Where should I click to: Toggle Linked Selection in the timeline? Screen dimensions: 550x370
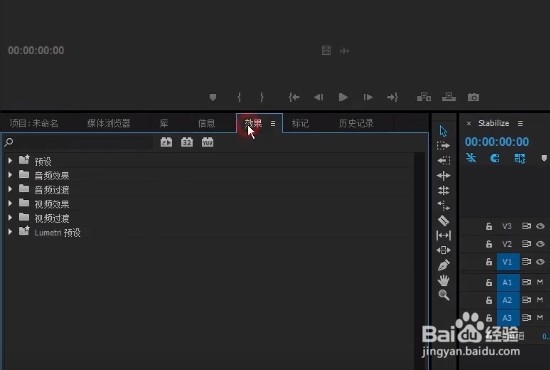519,159
